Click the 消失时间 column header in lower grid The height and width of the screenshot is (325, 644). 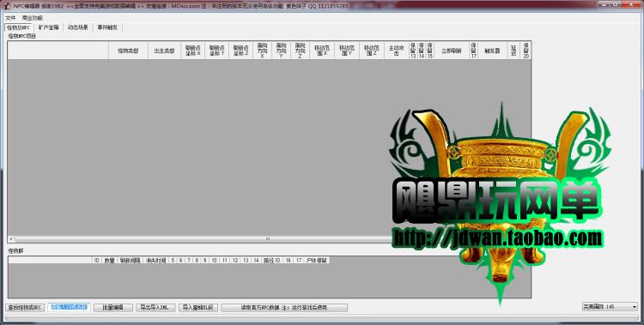click(x=155, y=260)
